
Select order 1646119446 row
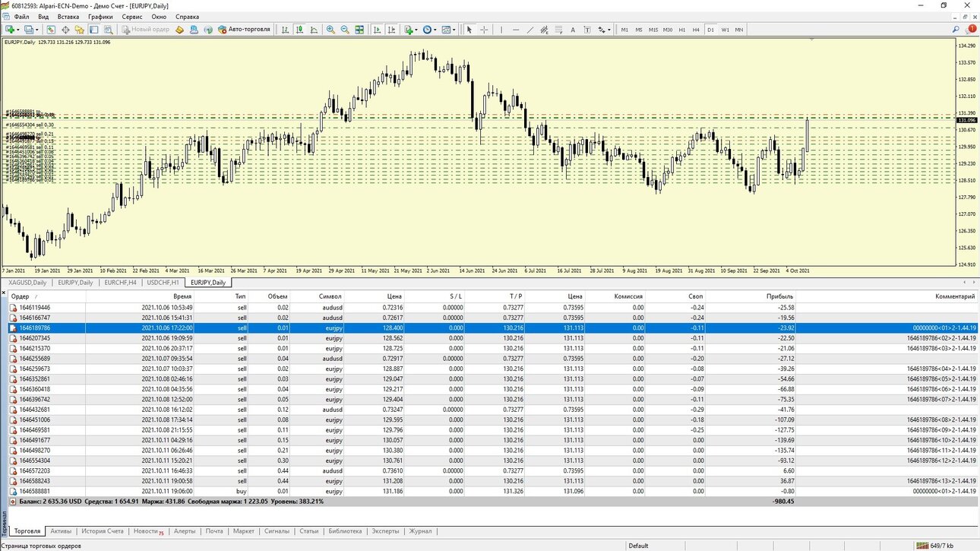[x=492, y=307]
